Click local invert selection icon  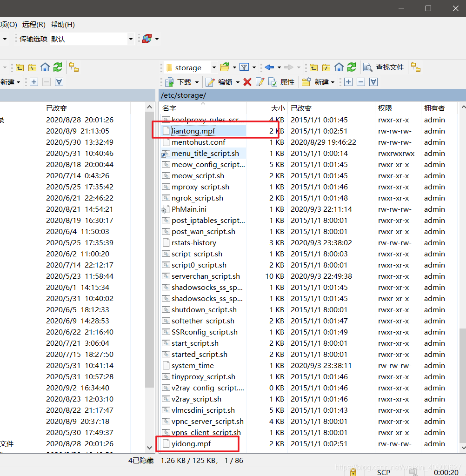tap(59, 82)
